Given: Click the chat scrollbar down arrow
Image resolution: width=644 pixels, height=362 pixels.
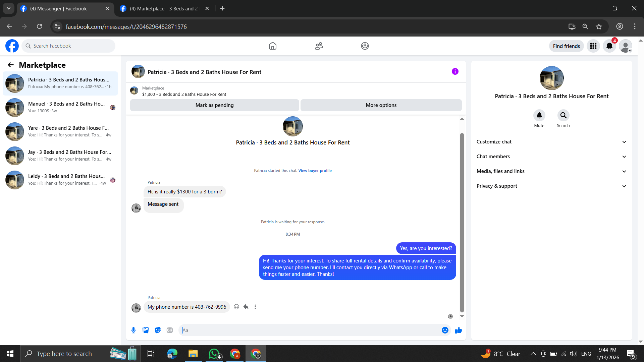Looking at the screenshot, I should click(462, 316).
